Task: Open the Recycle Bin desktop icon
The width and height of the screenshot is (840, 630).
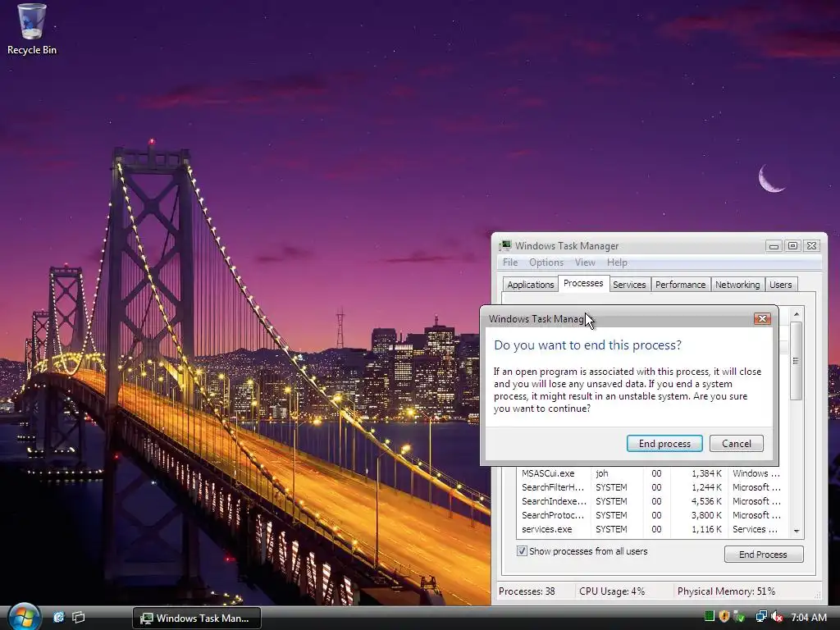Action: tap(32, 30)
